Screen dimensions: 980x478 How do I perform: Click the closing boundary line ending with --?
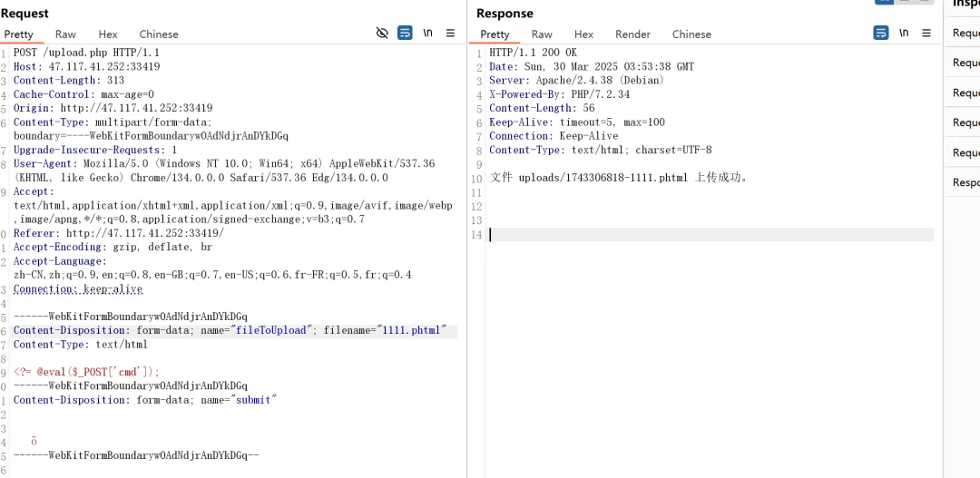pyautogui.click(x=136, y=455)
